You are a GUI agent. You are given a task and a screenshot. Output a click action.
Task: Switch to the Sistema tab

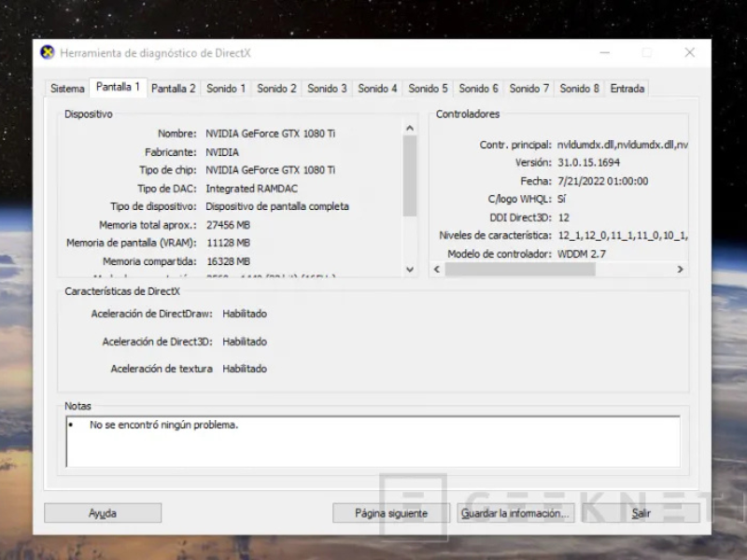click(67, 89)
